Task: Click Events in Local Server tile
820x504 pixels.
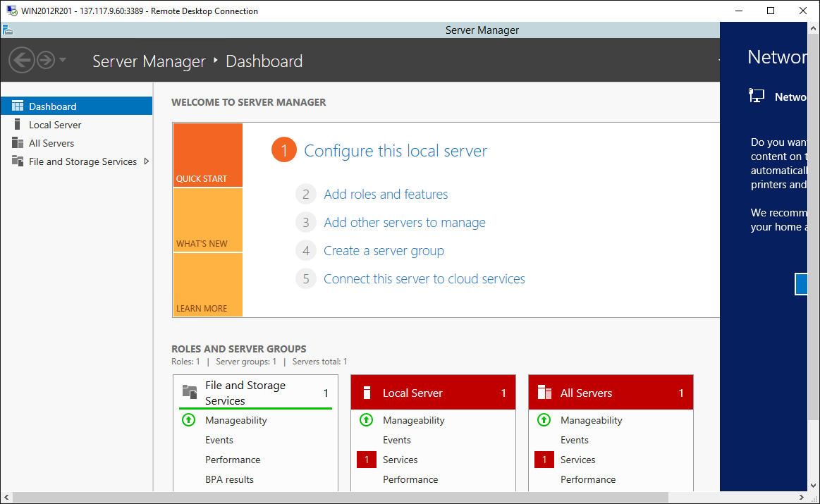Action: coord(397,441)
